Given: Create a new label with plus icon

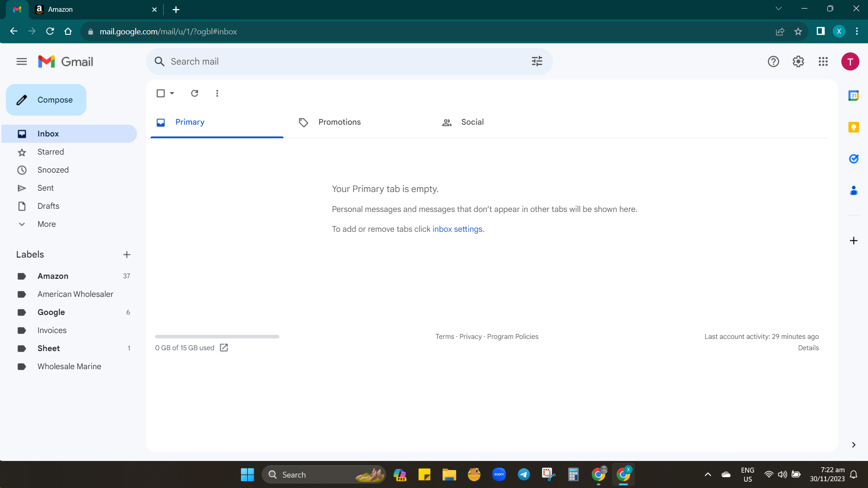Looking at the screenshot, I should click(x=127, y=254).
